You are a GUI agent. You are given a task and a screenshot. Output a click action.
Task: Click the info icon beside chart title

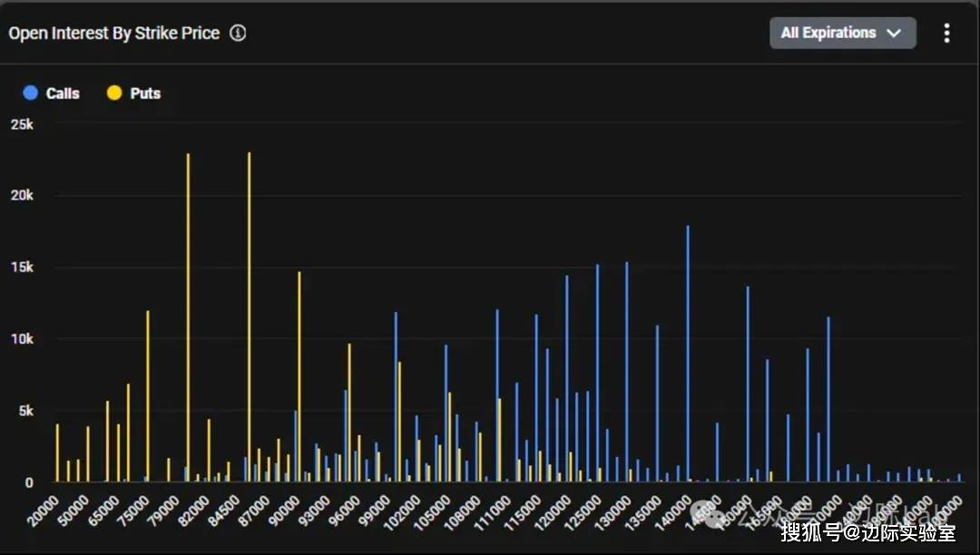(x=238, y=34)
